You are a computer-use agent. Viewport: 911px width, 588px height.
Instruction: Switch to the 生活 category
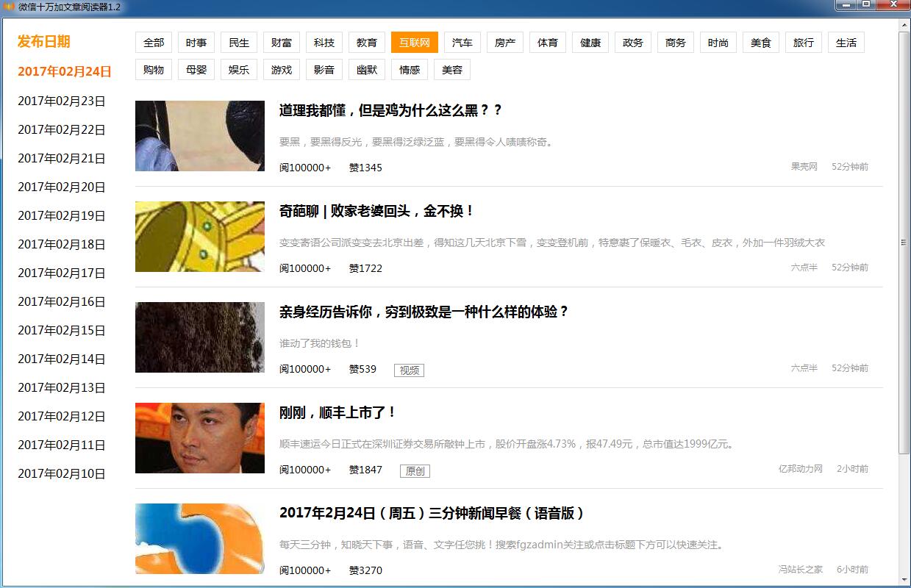(x=846, y=43)
